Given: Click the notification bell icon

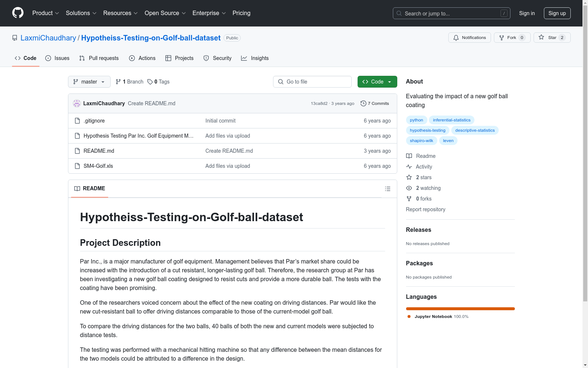Looking at the screenshot, I should click(x=456, y=38).
